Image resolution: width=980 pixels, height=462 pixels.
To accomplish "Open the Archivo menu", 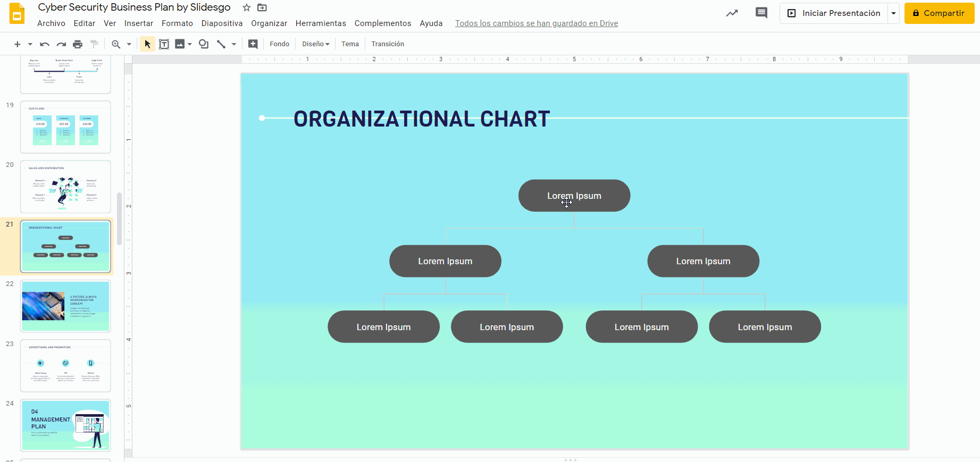I will pyautogui.click(x=51, y=23).
